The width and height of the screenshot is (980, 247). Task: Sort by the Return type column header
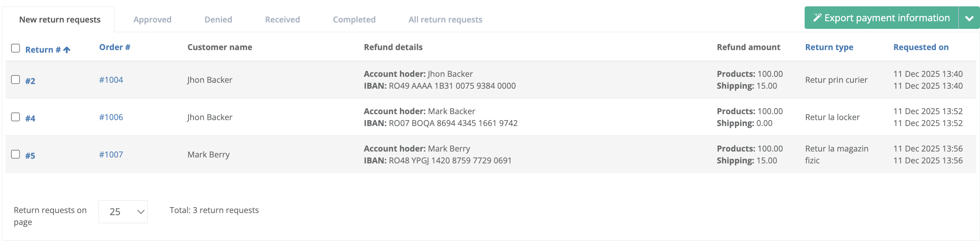click(829, 47)
